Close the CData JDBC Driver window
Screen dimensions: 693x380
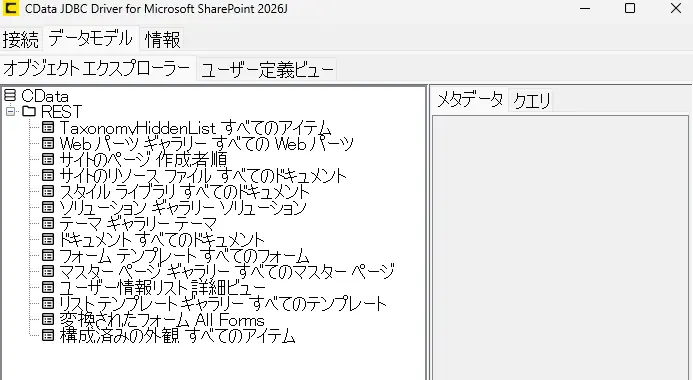676,8
